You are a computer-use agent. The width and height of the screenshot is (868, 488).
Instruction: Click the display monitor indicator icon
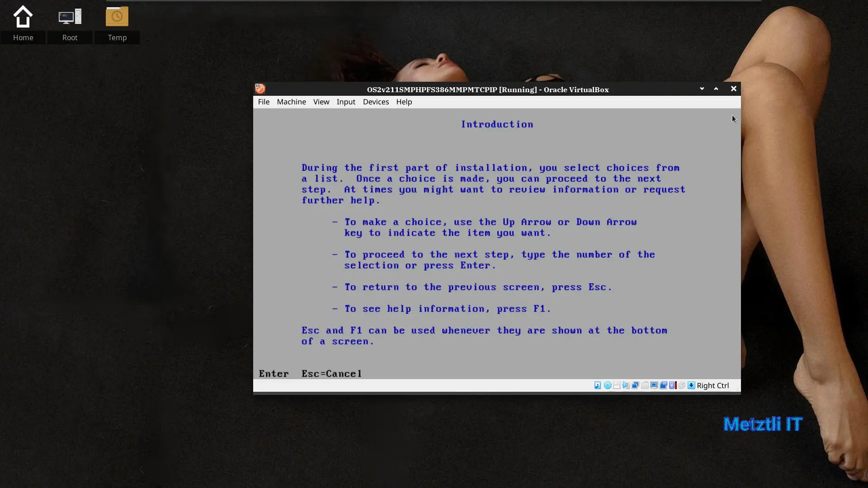(654, 385)
